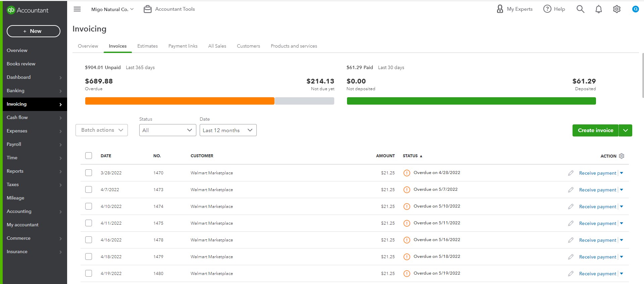This screenshot has height=284, width=644.
Task: Click Receive payment for invoice 1480
Action: 597,274
